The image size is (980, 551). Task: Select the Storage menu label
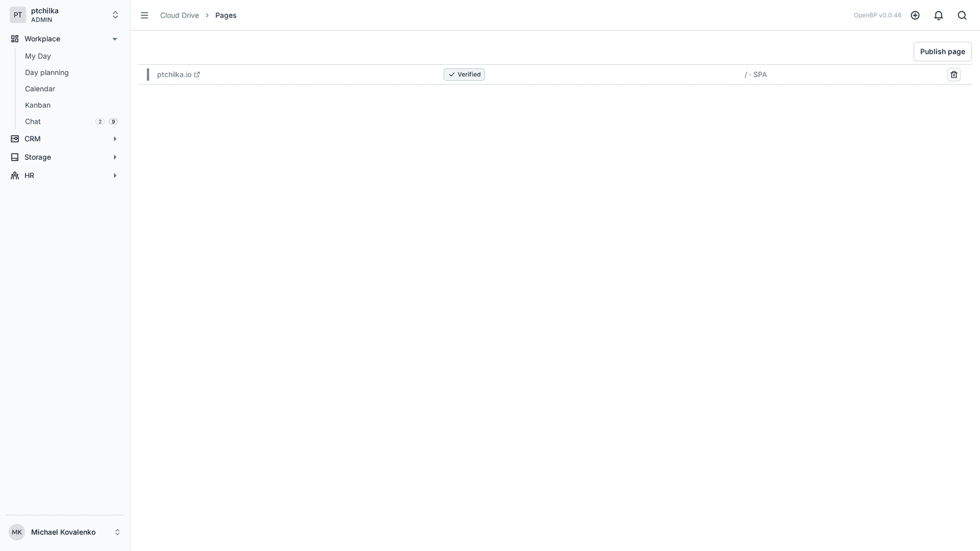click(x=38, y=157)
